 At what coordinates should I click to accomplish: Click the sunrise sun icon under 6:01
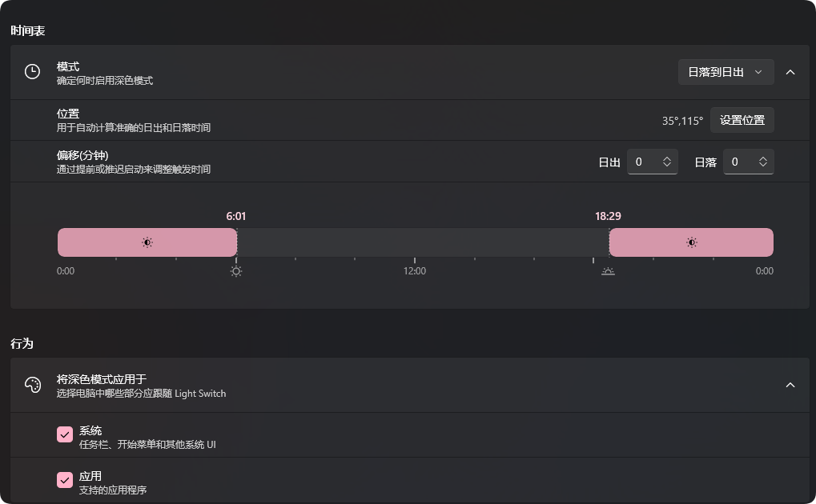236,271
